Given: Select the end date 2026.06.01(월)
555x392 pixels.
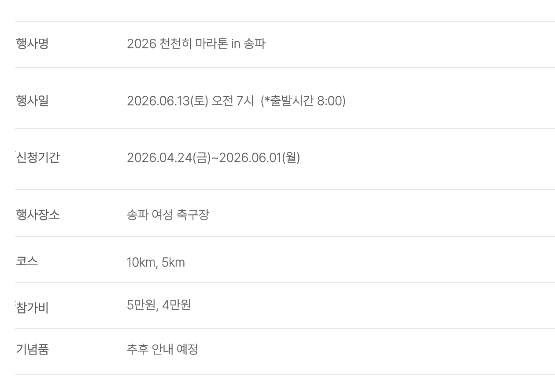Looking at the screenshot, I should [x=259, y=158].
